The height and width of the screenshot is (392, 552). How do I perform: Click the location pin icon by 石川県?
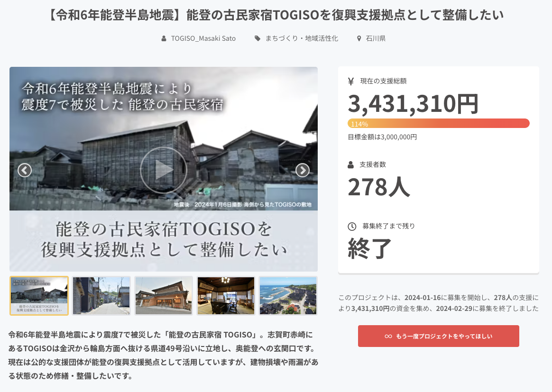click(359, 38)
